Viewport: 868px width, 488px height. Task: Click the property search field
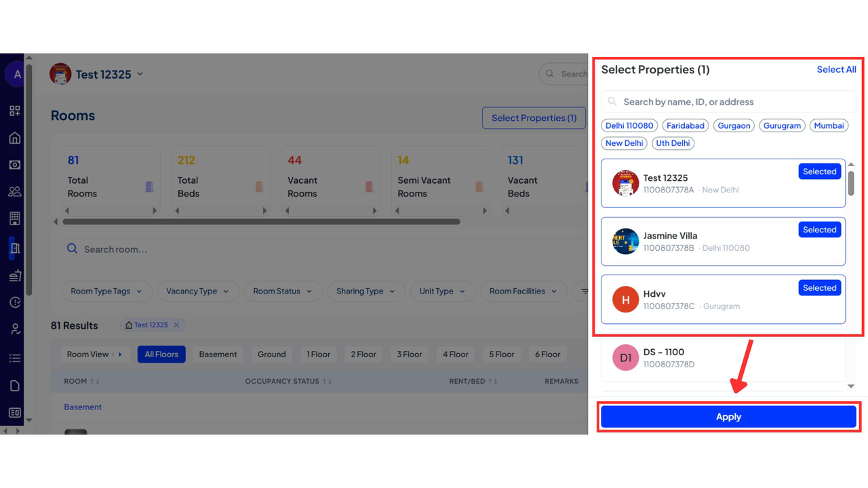coord(728,102)
